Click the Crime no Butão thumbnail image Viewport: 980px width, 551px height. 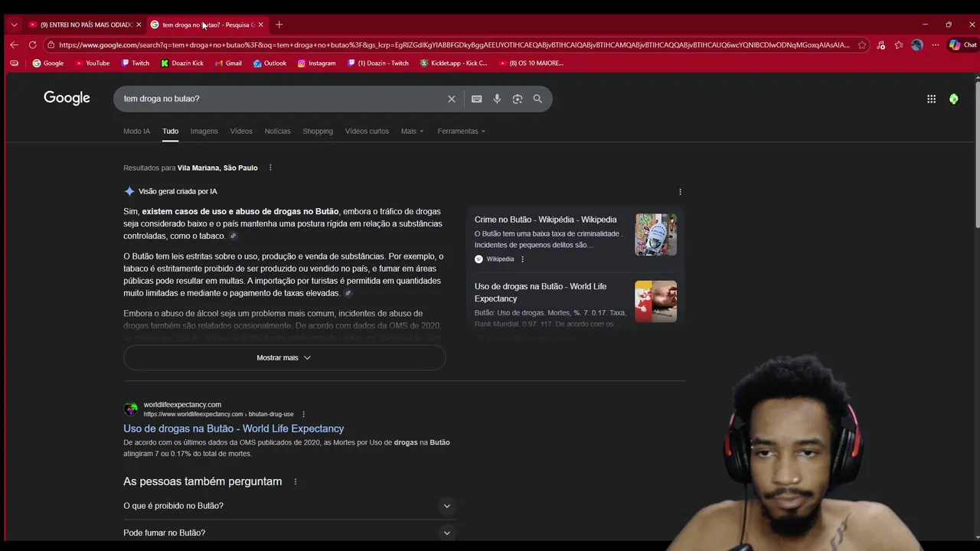[x=655, y=234]
